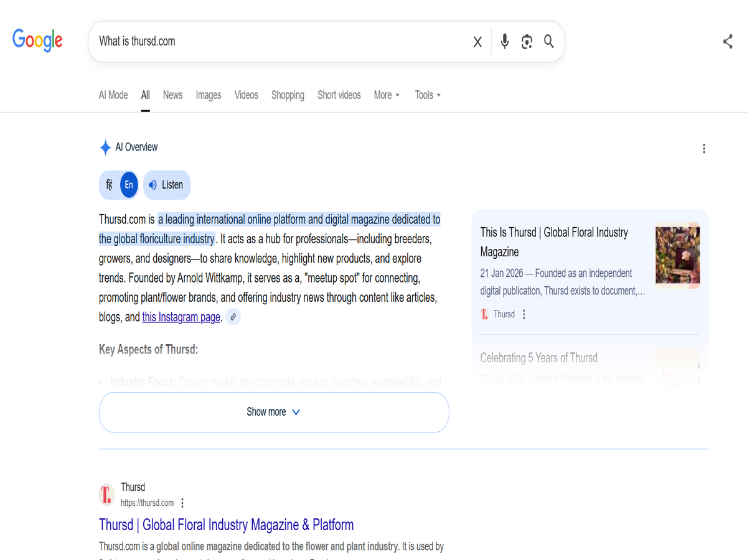
Task: Open the AI Mode tab
Action: pos(113,95)
